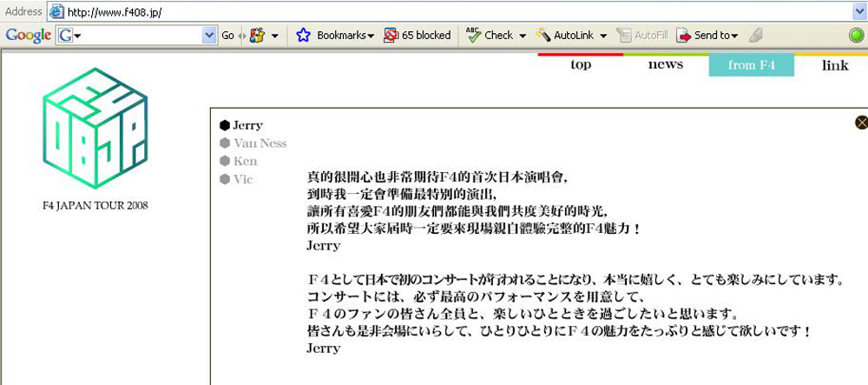Click the G icon inside the Google search box
Viewport: 868px width, 385px height.
tap(66, 36)
